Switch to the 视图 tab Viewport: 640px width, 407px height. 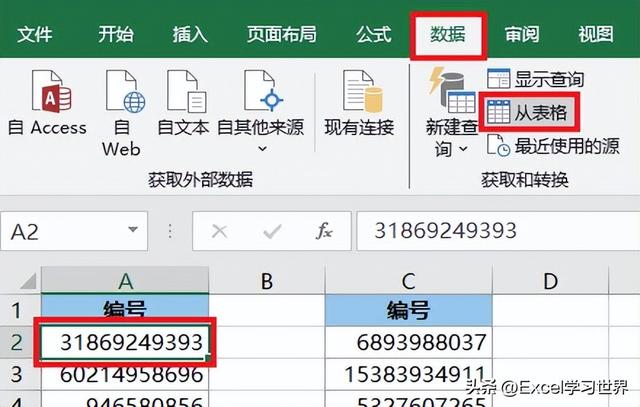596,34
